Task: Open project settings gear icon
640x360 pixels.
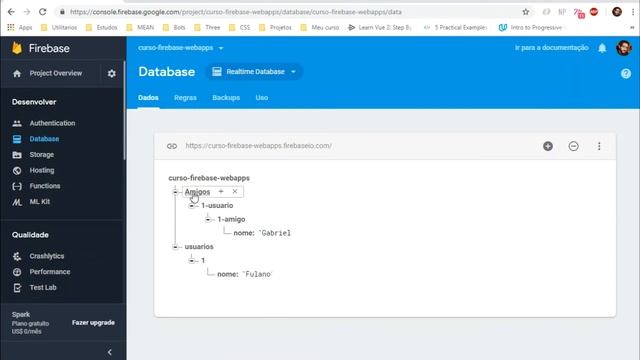Action: [111, 73]
